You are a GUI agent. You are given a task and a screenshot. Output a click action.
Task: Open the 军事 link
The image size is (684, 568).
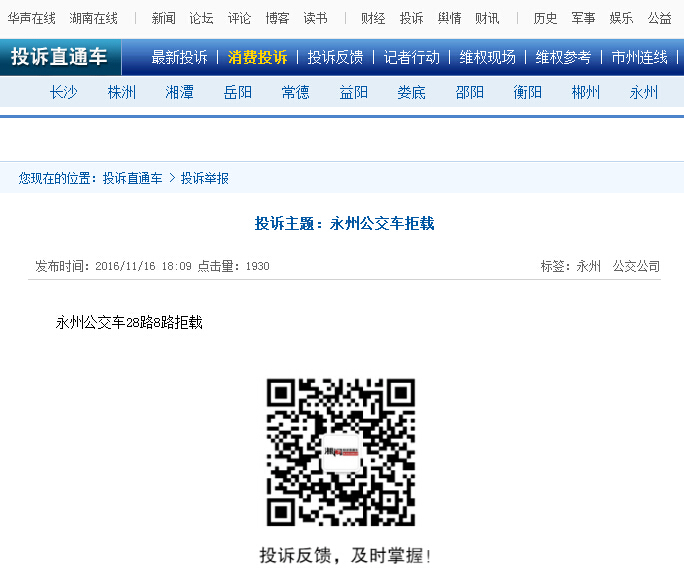pos(583,18)
